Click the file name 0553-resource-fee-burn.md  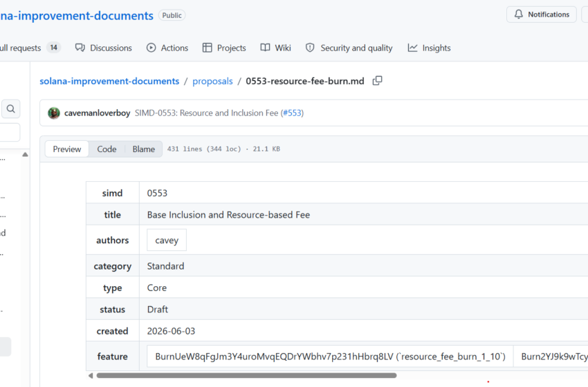click(x=305, y=81)
